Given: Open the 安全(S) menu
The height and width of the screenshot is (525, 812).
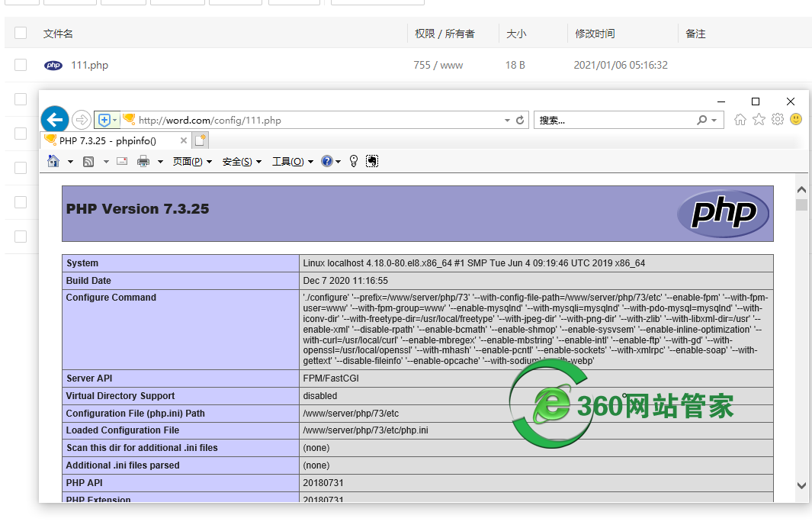Looking at the screenshot, I should (242, 162).
